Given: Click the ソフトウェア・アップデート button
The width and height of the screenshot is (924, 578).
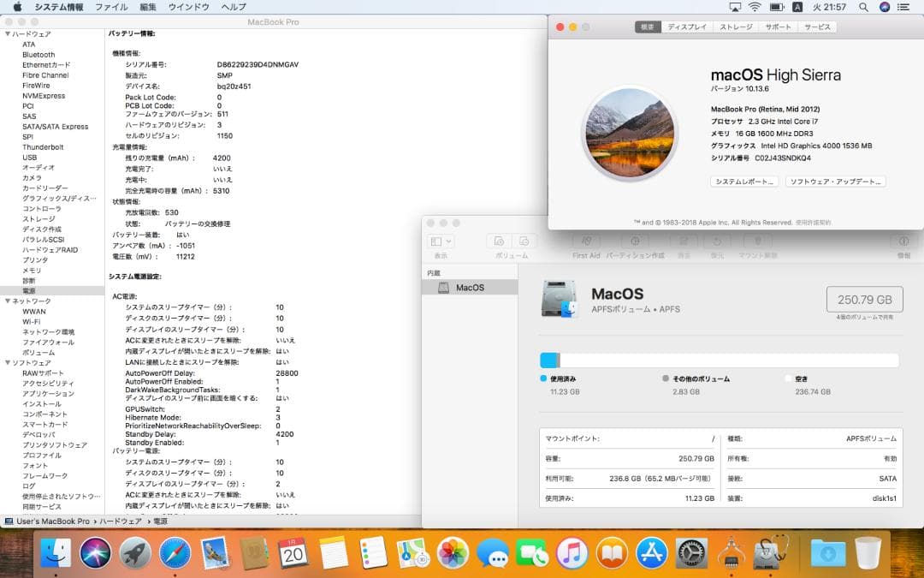Looking at the screenshot, I should 835,182.
